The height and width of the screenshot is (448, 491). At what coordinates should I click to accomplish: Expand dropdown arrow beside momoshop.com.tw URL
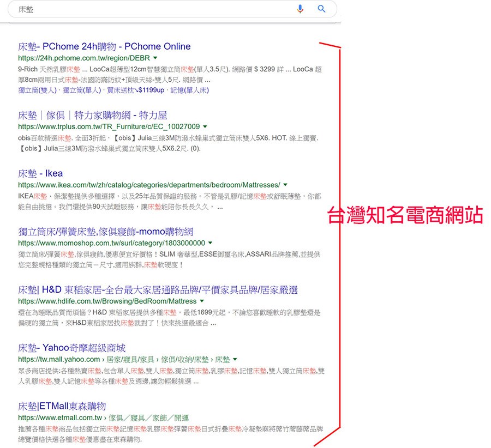click(x=210, y=243)
